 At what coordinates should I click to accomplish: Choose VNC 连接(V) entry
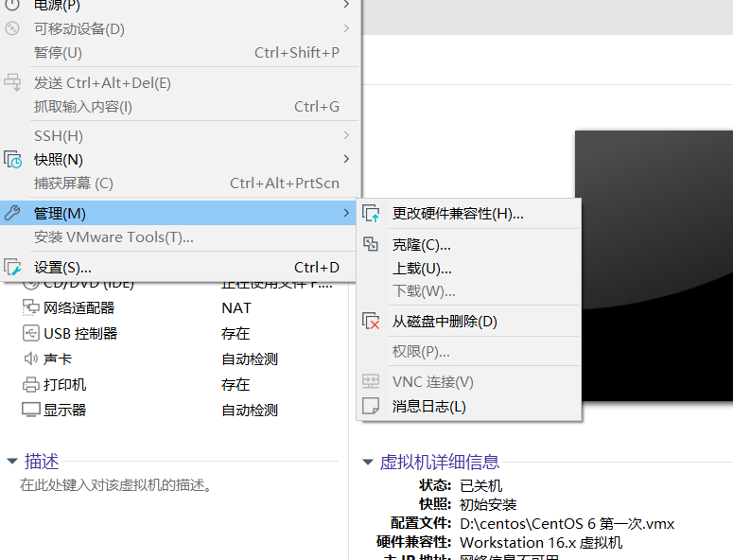tap(469, 382)
